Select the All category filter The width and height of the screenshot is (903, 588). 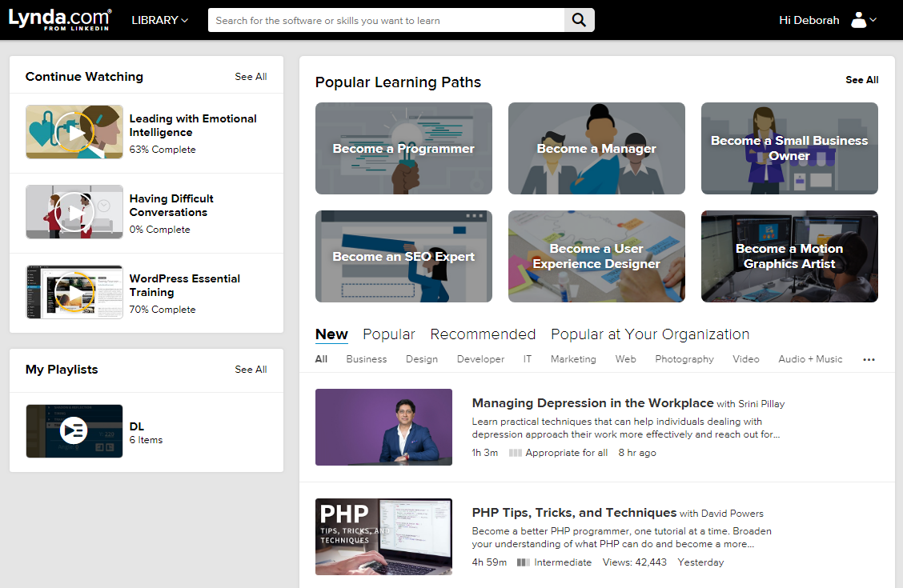[321, 359]
